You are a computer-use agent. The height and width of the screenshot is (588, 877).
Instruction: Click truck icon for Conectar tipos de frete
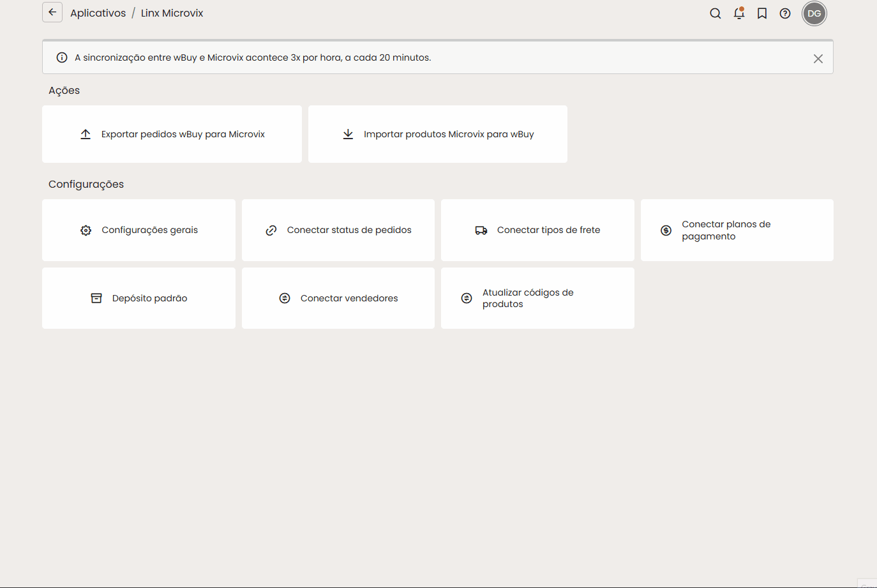pyautogui.click(x=481, y=230)
